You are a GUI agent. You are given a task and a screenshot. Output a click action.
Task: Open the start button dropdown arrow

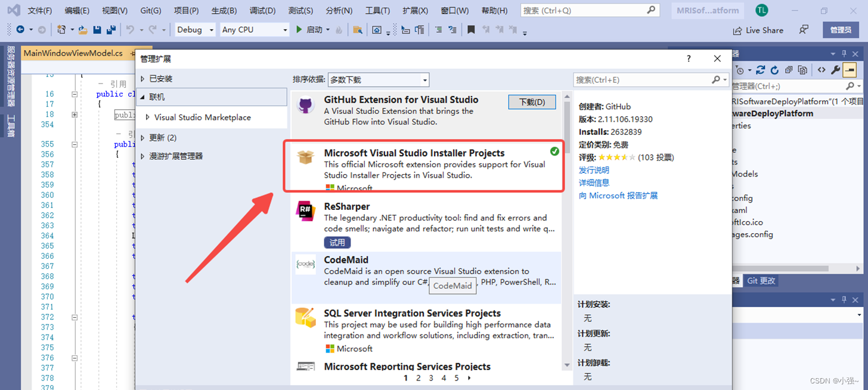[x=328, y=30]
